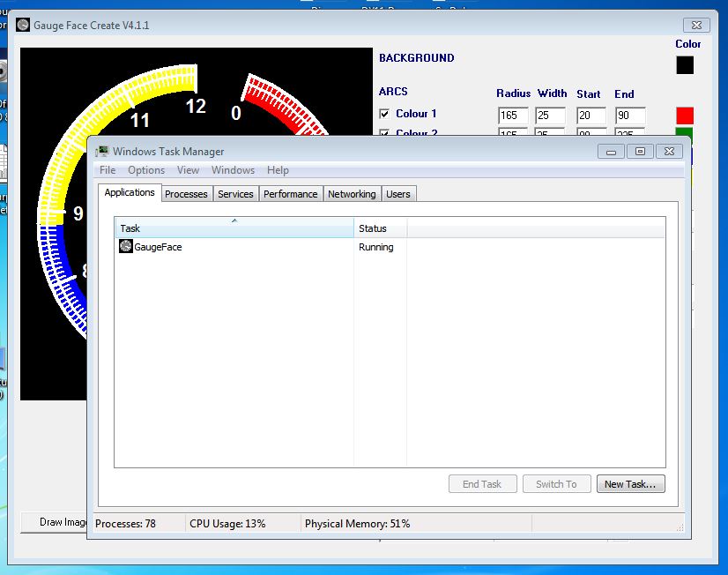Close the Gauge Face Create window
728x575 pixels.
696,25
